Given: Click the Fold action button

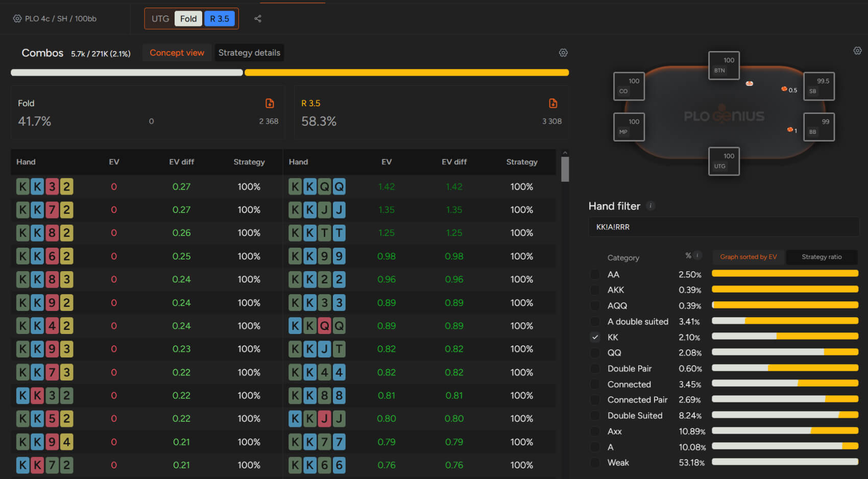Looking at the screenshot, I should pyautogui.click(x=188, y=19).
